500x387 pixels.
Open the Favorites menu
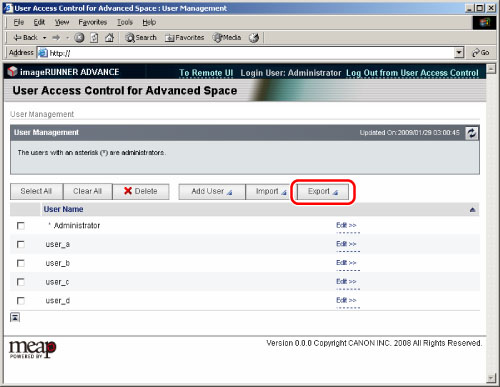[93, 22]
